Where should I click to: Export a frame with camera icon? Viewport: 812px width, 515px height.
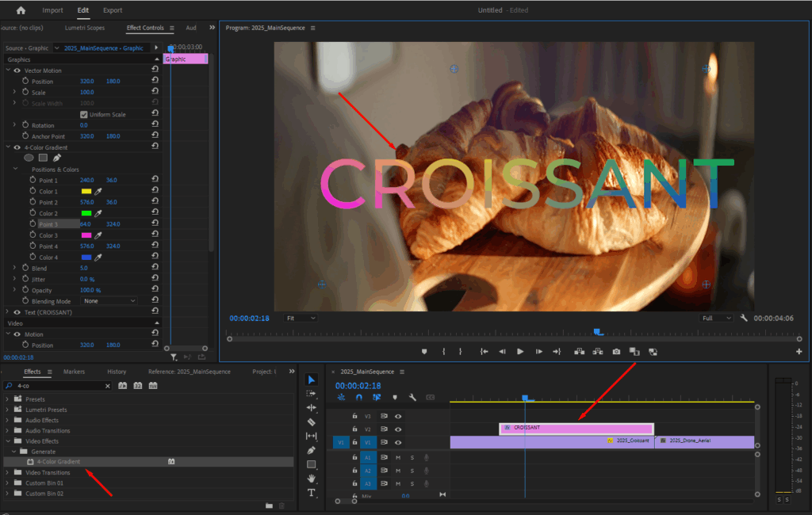616,352
